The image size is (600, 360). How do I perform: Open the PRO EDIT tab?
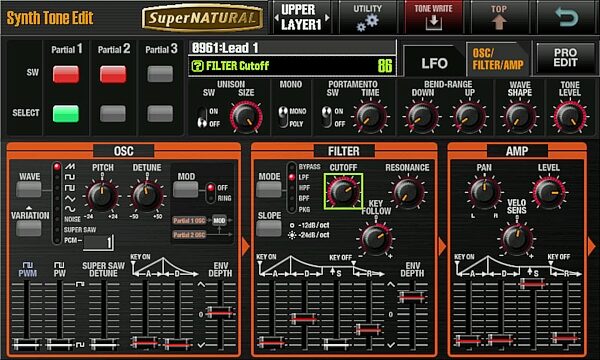coord(565,58)
